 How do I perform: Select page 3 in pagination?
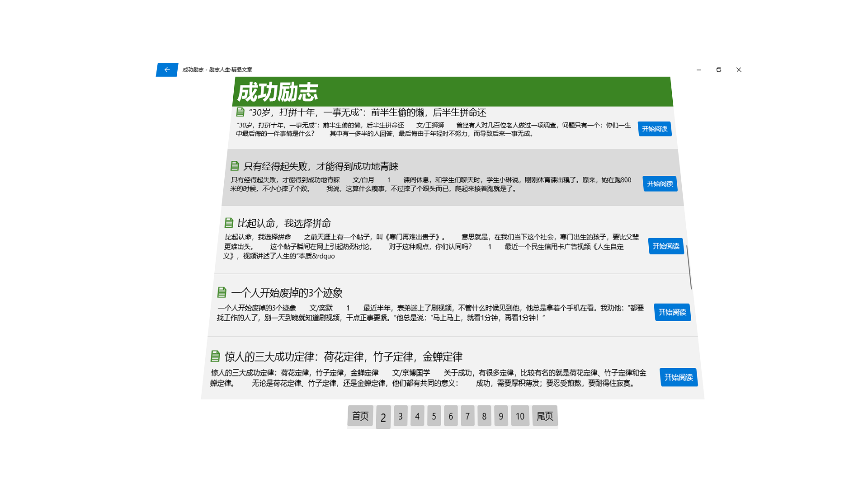(x=400, y=416)
